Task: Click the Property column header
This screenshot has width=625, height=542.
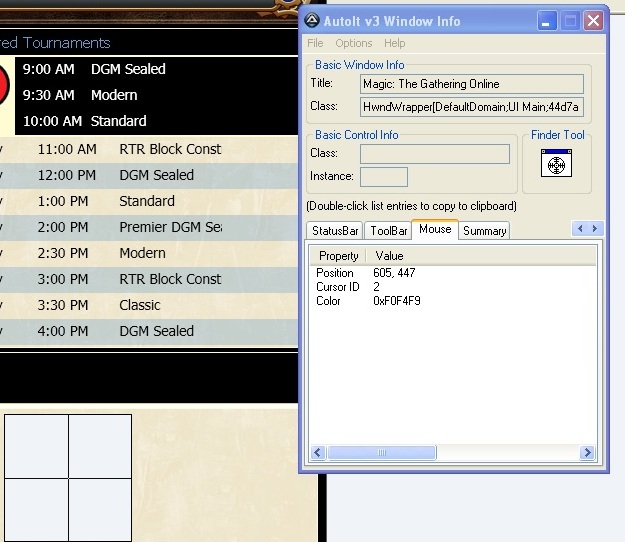Action: point(338,256)
